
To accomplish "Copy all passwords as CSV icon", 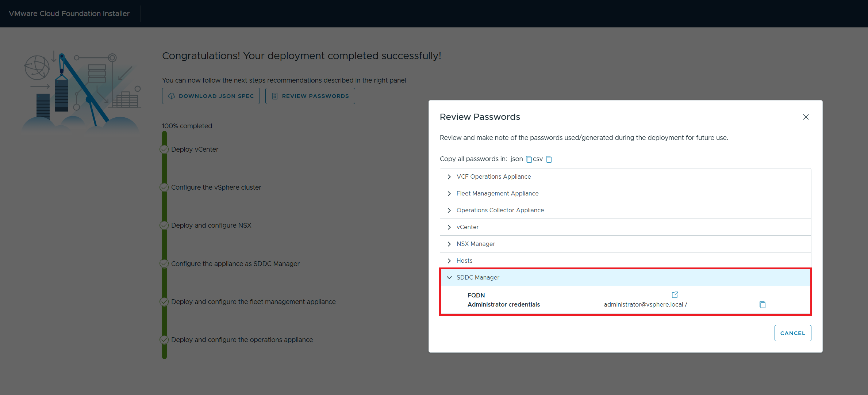I will point(549,159).
